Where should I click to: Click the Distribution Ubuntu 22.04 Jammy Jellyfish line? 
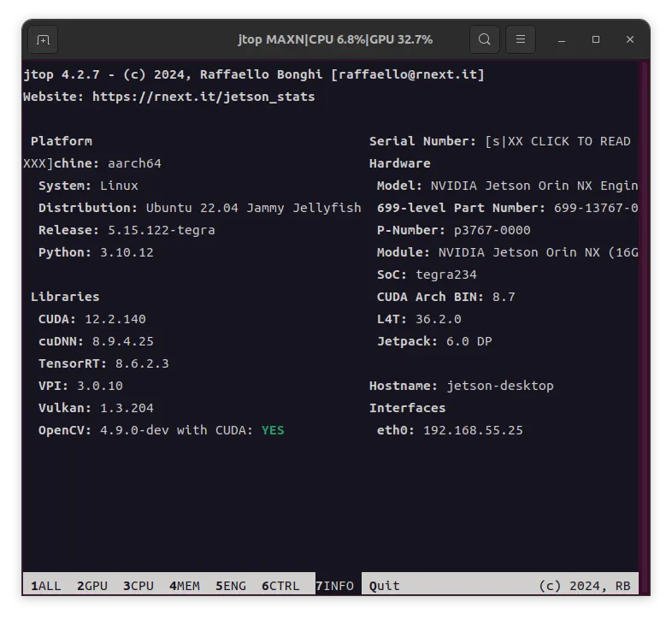(200, 208)
